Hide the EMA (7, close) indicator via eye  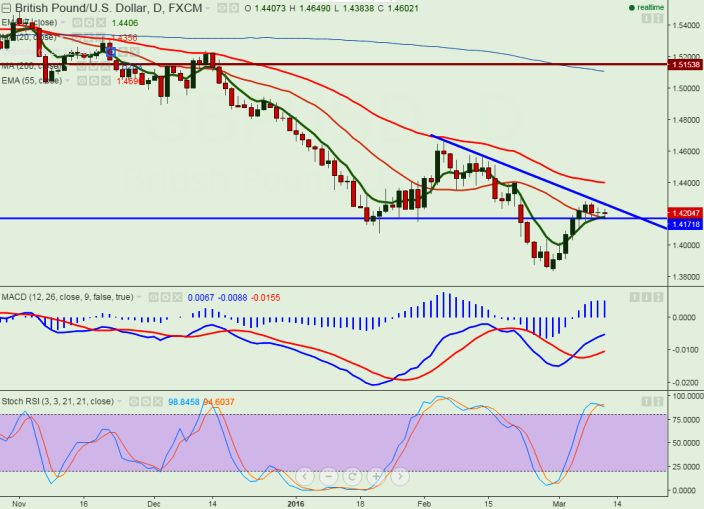pyautogui.click(x=77, y=22)
